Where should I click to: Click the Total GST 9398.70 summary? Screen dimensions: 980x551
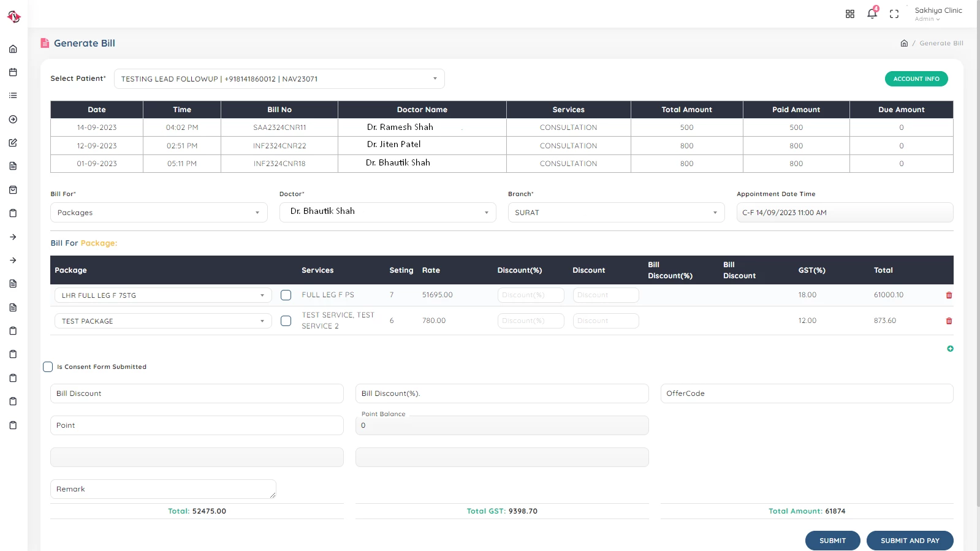502,511
